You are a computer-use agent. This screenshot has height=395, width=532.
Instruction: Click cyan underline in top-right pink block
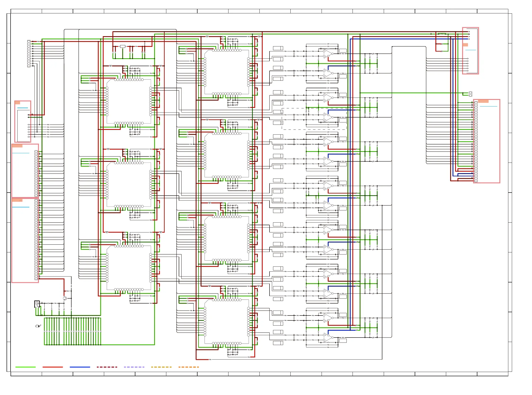[x=471, y=50]
